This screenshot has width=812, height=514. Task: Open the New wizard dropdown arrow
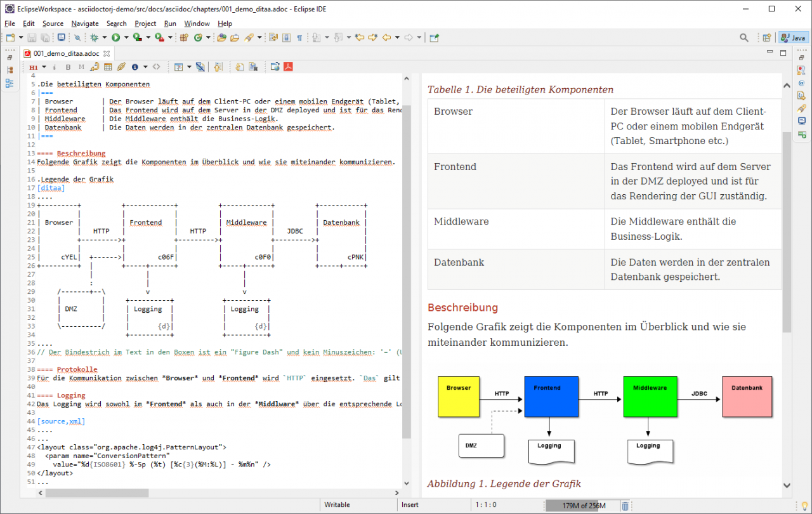pos(21,37)
